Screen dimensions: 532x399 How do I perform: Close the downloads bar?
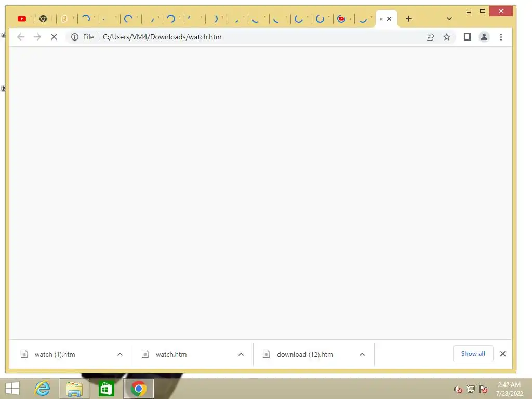503,354
